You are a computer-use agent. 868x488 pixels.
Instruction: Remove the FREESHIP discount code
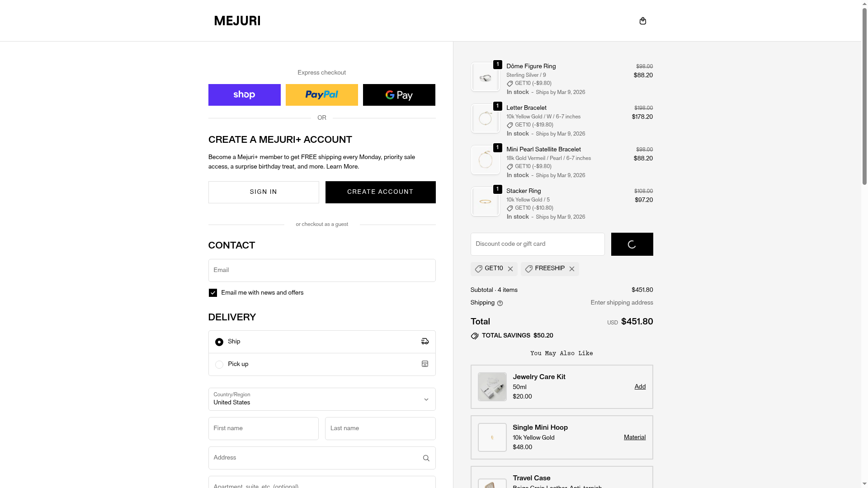pyautogui.click(x=572, y=269)
